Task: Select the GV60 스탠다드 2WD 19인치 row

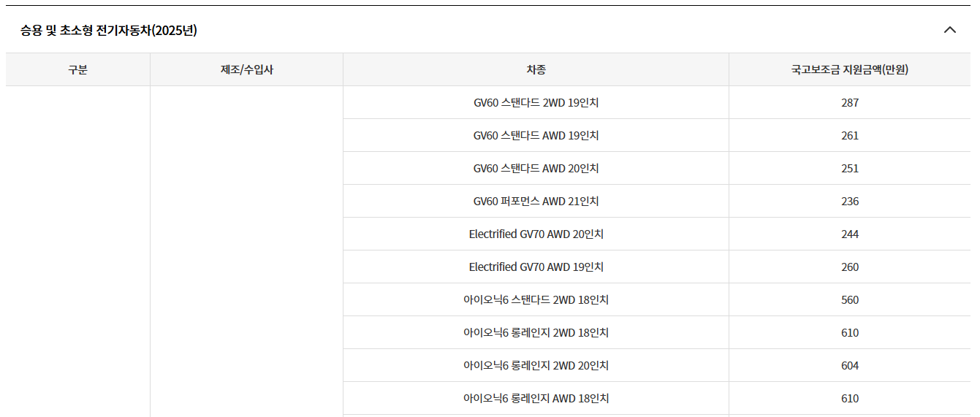Action: click(657, 103)
